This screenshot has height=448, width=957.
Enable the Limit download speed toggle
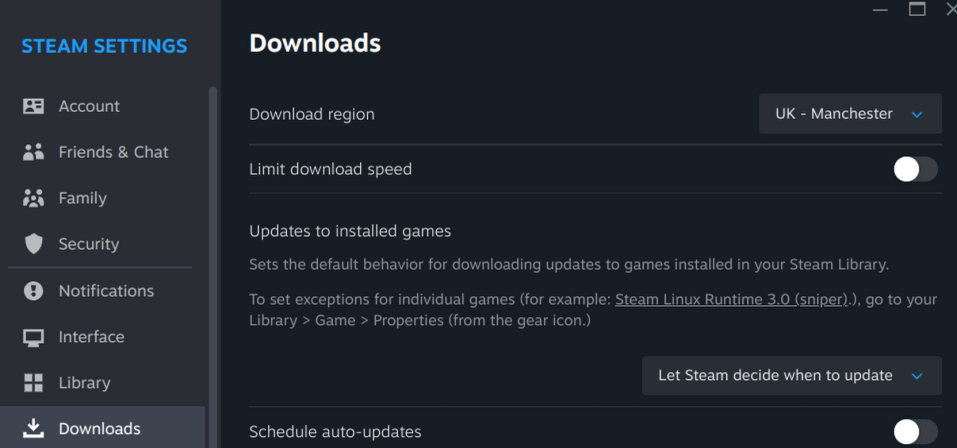click(x=915, y=169)
